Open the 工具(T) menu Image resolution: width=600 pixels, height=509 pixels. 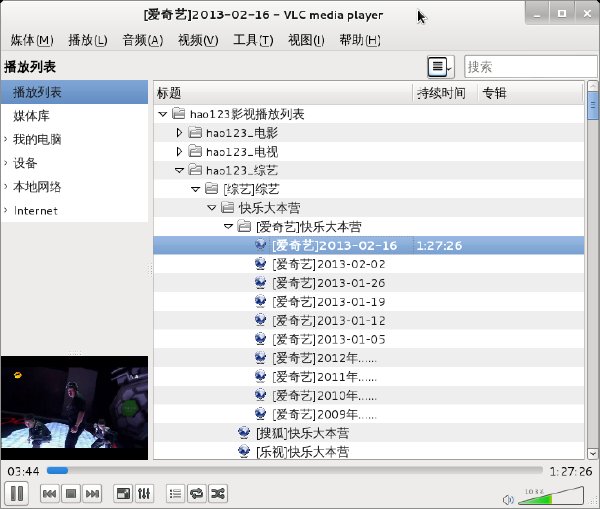253,40
